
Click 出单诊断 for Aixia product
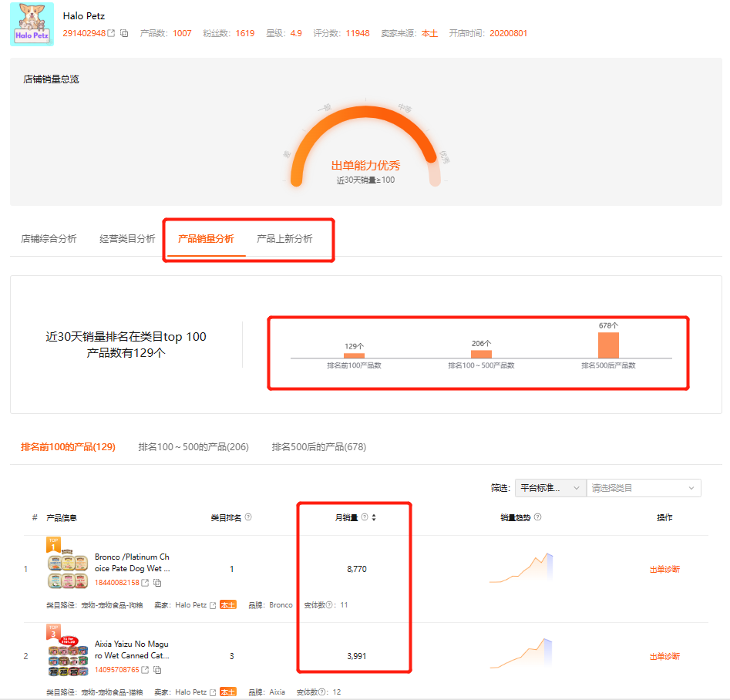click(x=664, y=656)
